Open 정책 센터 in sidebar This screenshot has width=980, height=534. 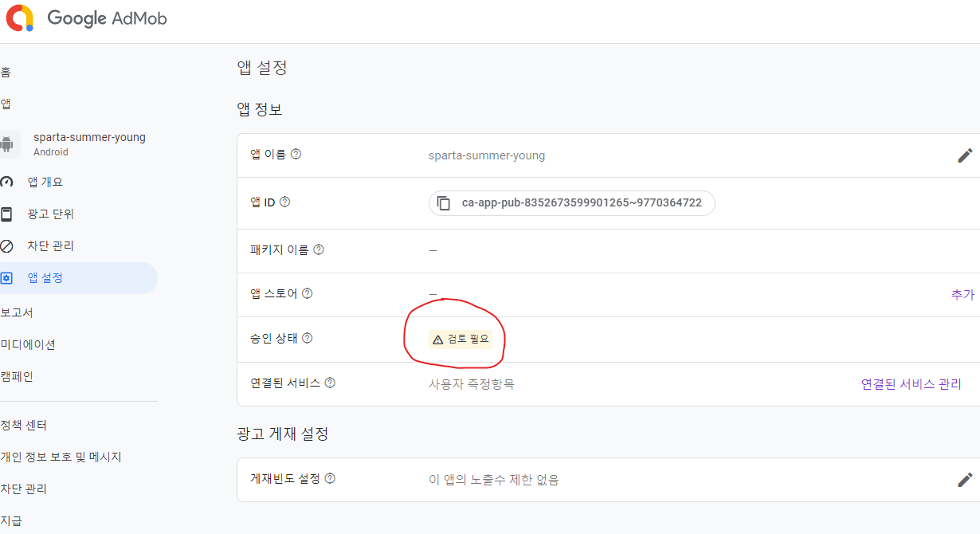pyautogui.click(x=24, y=425)
